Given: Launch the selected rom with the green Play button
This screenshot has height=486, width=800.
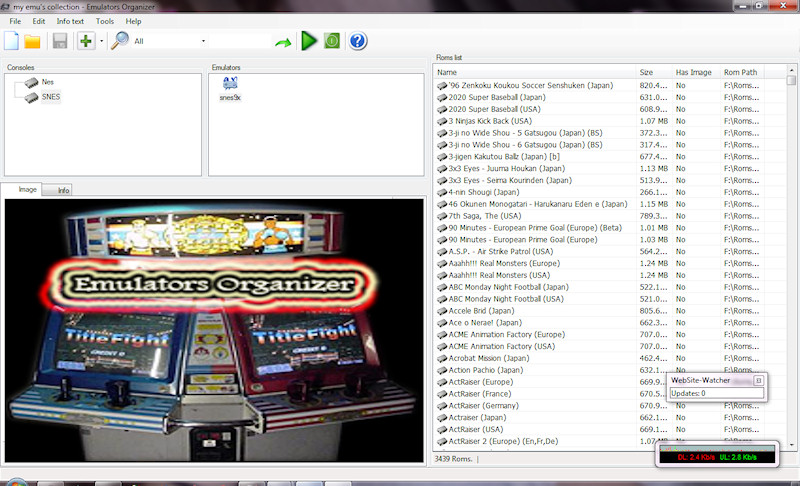Looking at the screenshot, I should 309,41.
